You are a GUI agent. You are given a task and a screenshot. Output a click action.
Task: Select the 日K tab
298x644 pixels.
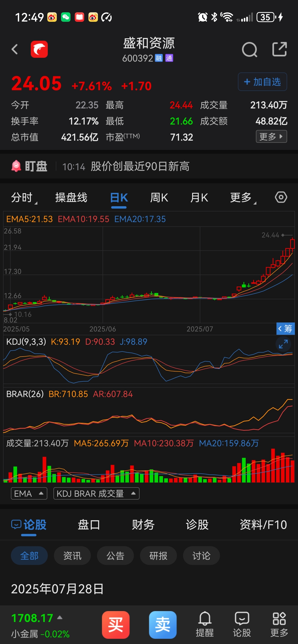pos(119,197)
